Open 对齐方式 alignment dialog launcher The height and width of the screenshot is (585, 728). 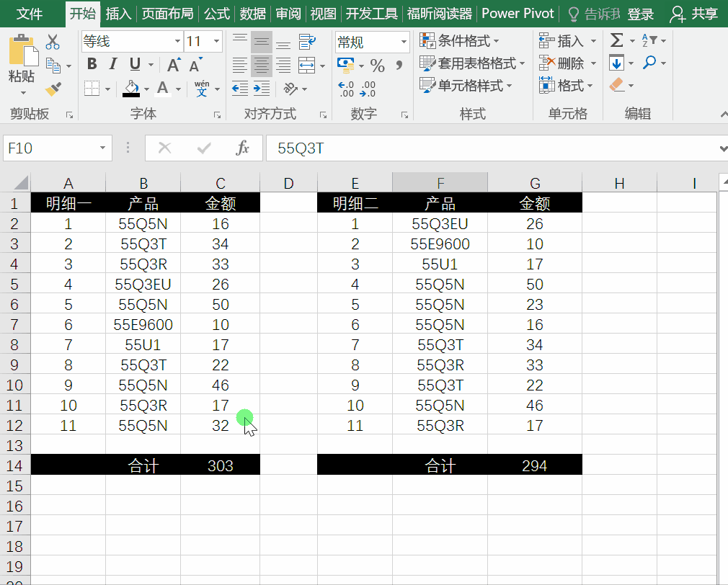click(323, 115)
